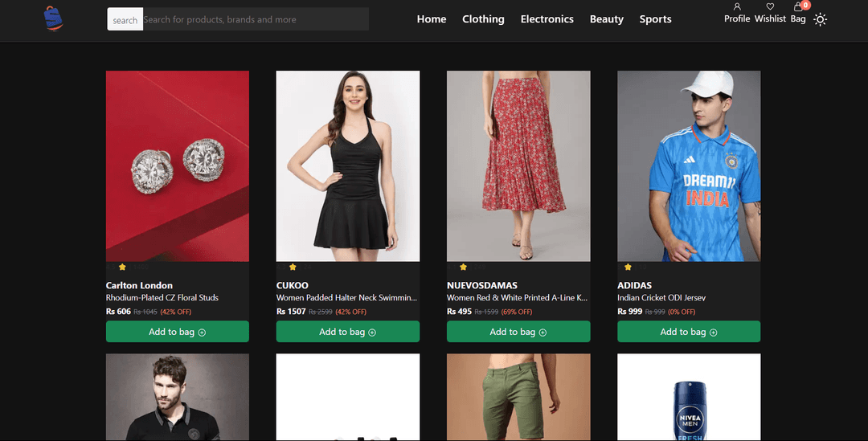The width and height of the screenshot is (868, 441).
Task: Click the NUEVOSDAMAS brand name
Action: pos(482,285)
